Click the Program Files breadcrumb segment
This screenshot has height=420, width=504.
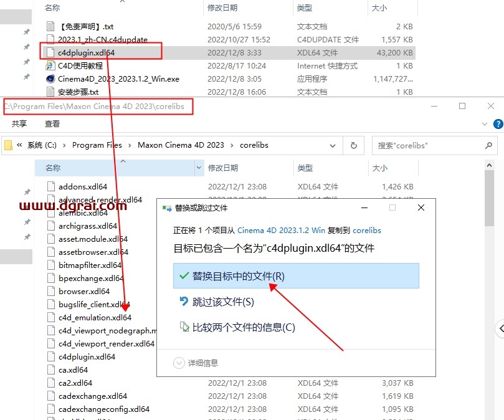click(x=97, y=145)
